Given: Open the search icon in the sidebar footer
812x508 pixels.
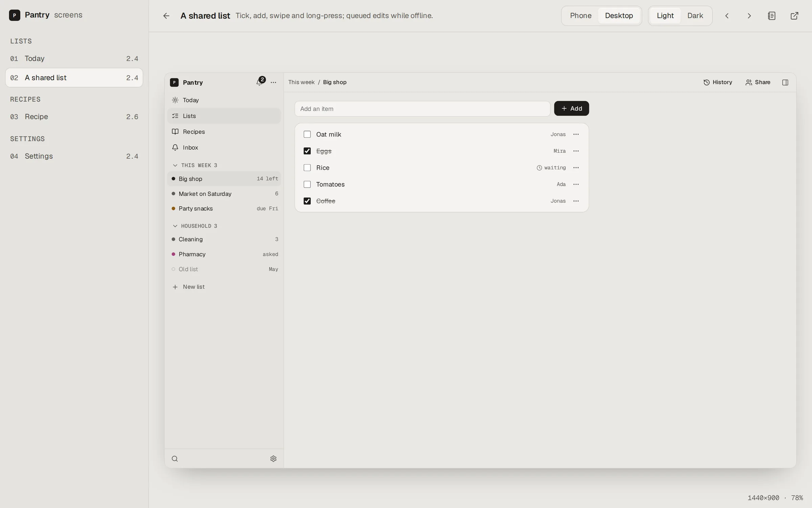Looking at the screenshot, I should 175,459.
